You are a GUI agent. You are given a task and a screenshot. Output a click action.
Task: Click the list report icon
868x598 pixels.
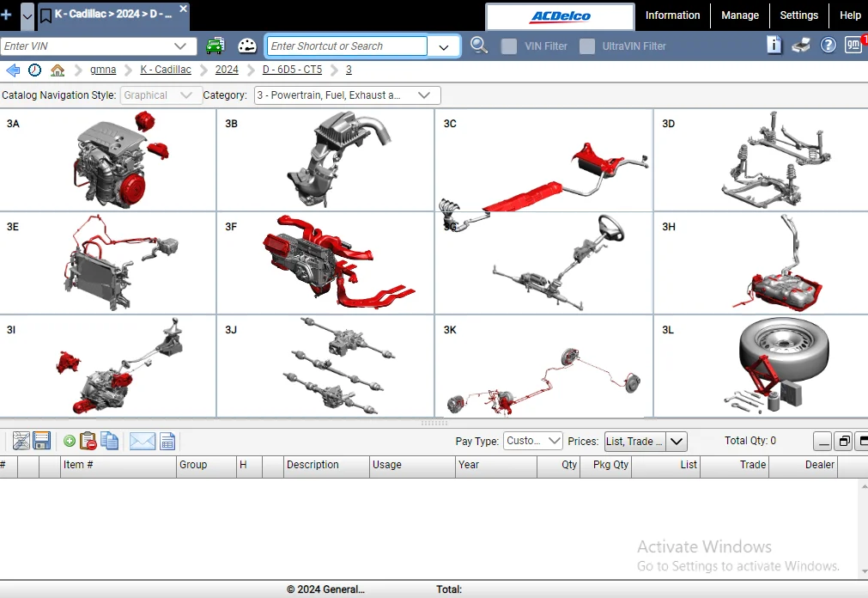click(167, 441)
